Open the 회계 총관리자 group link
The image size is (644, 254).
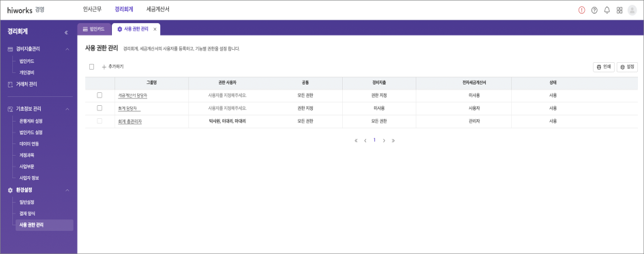click(129, 122)
